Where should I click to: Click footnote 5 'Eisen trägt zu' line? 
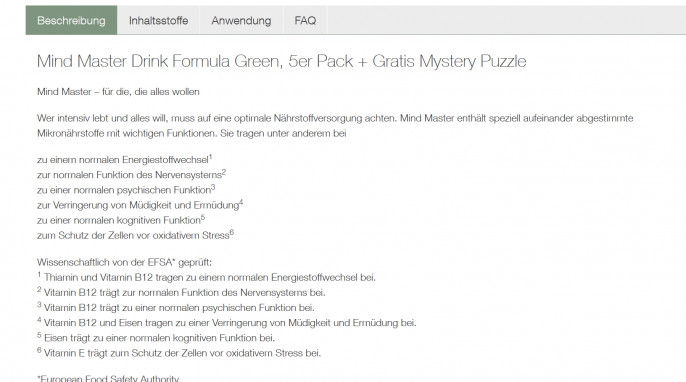(x=156, y=338)
